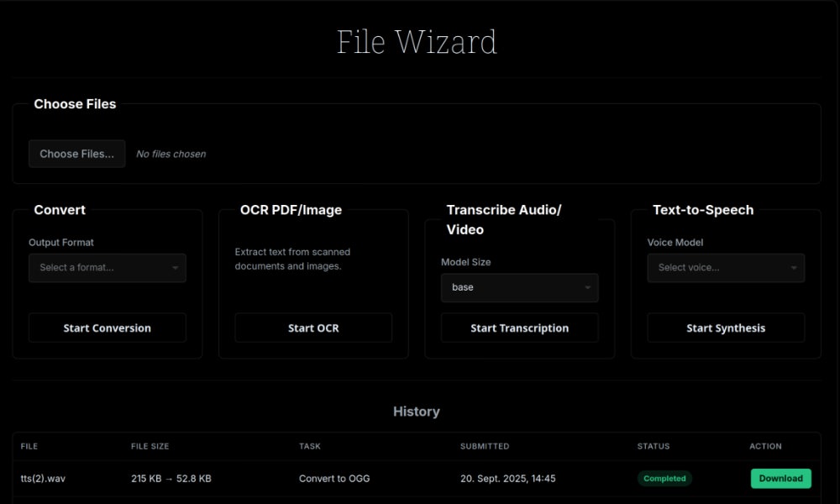Image resolution: width=840 pixels, height=504 pixels.
Task: Click the Choose Files... upload button
Action: pyautogui.click(x=76, y=154)
